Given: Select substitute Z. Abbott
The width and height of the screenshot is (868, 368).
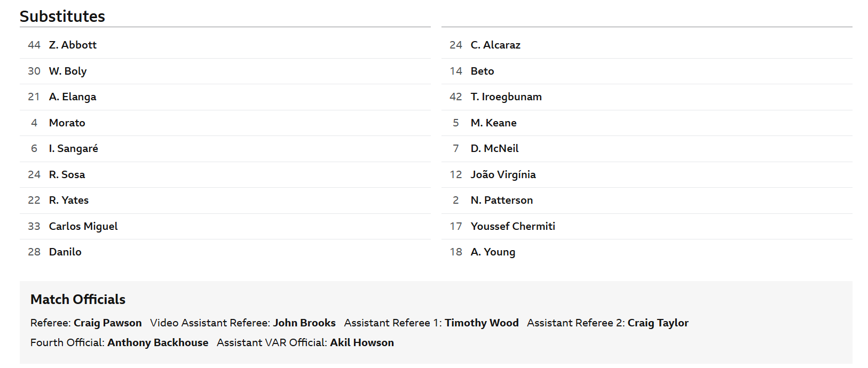Looking at the screenshot, I should coord(225,45).
